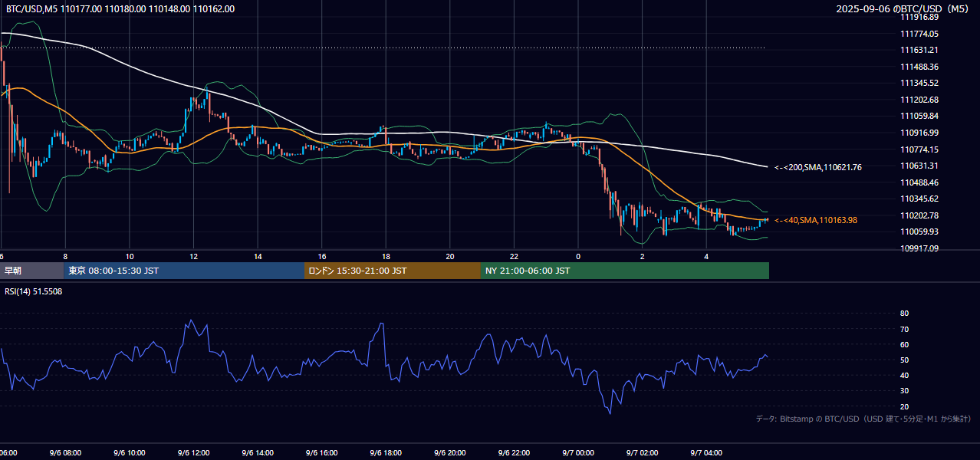Click price level 111059.84 on axis

click(x=919, y=116)
